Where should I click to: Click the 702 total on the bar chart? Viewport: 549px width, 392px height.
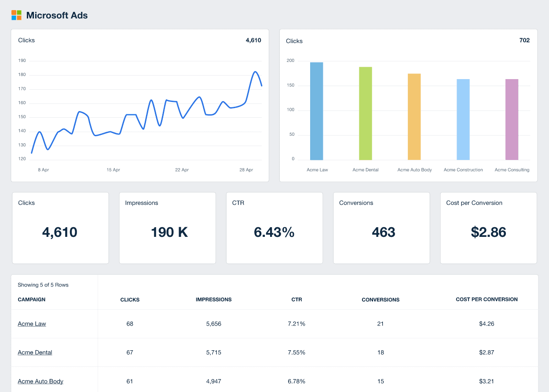click(x=524, y=40)
